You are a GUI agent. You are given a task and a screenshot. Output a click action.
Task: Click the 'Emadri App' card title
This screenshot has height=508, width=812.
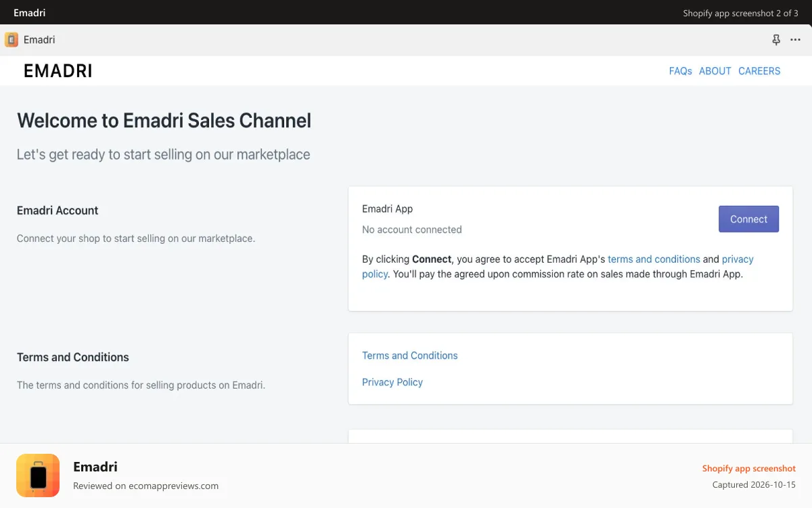coord(387,209)
